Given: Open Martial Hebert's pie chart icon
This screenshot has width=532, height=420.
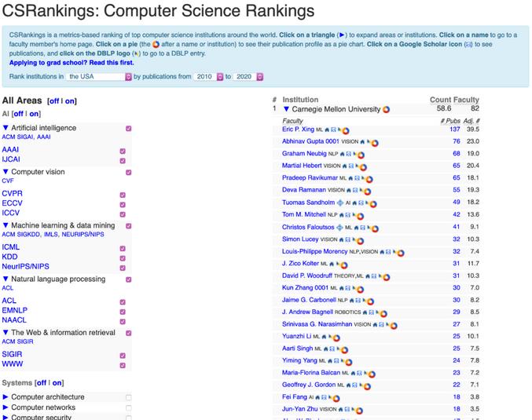Looking at the screenshot, I should pos(363,167).
